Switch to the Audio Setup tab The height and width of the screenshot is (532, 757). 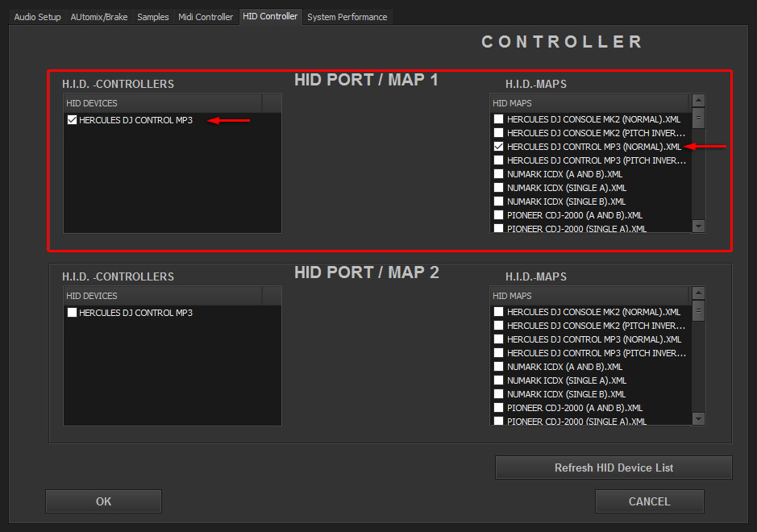[x=38, y=17]
